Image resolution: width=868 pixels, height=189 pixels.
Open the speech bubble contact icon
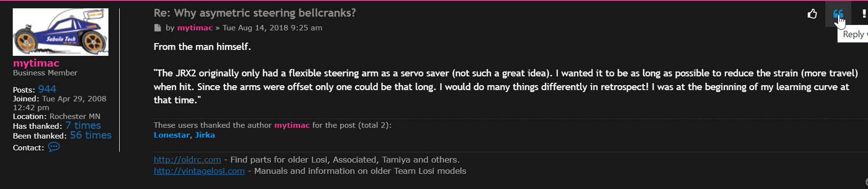coord(54,147)
